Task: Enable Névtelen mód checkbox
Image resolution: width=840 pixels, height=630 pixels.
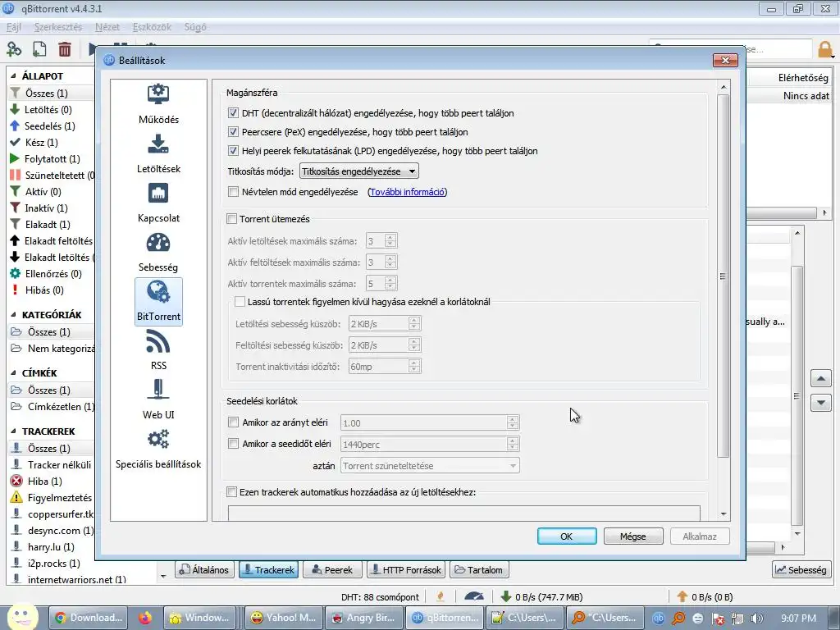Action: click(233, 192)
